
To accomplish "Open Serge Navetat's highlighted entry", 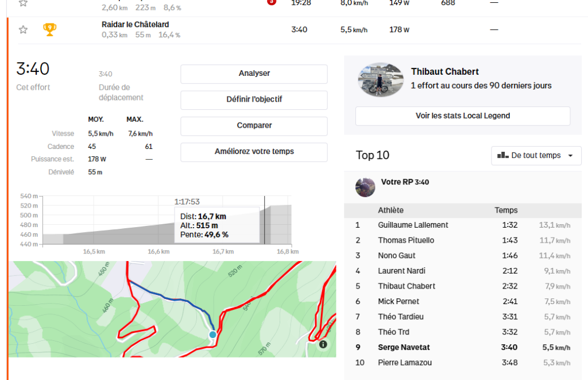I will pyautogui.click(x=404, y=347).
